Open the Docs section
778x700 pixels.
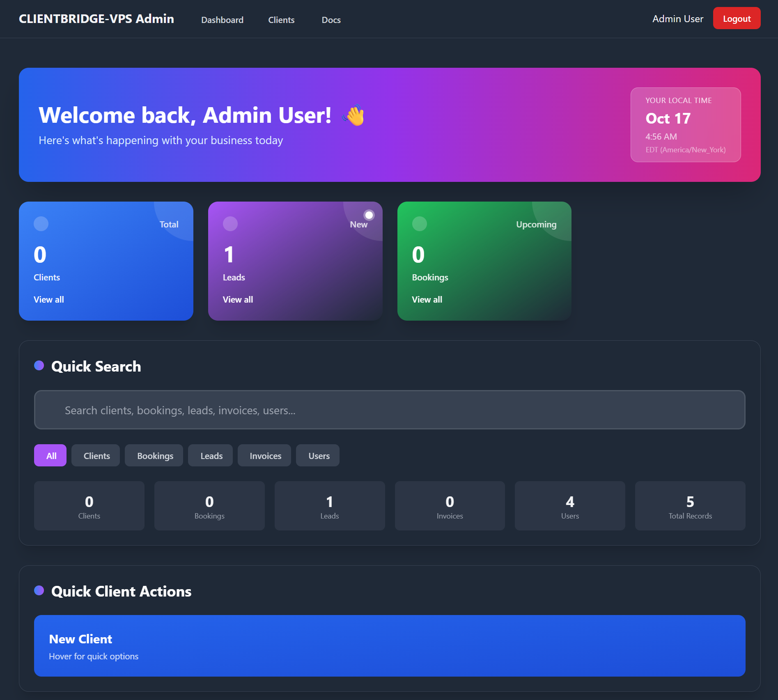[331, 19]
